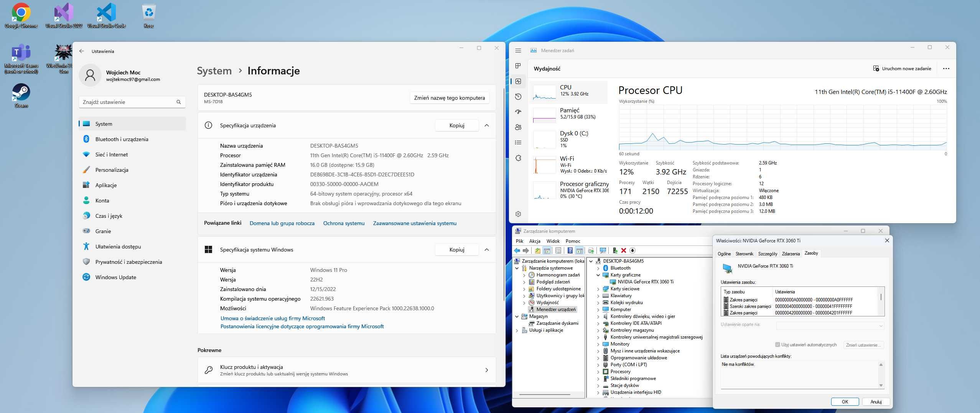Viewport: 980px width, 413px height.
Task: Collapse Narzędzia systemowe tree node
Action: click(x=517, y=268)
